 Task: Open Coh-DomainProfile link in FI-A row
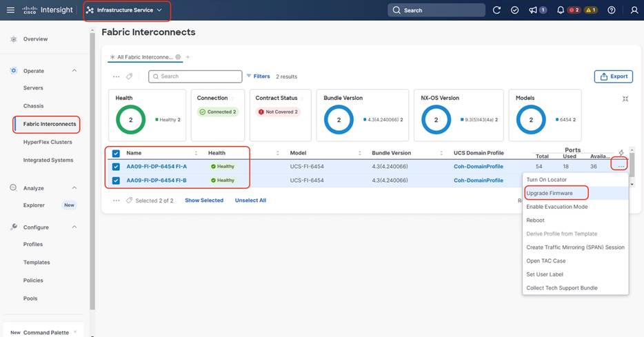(x=479, y=167)
